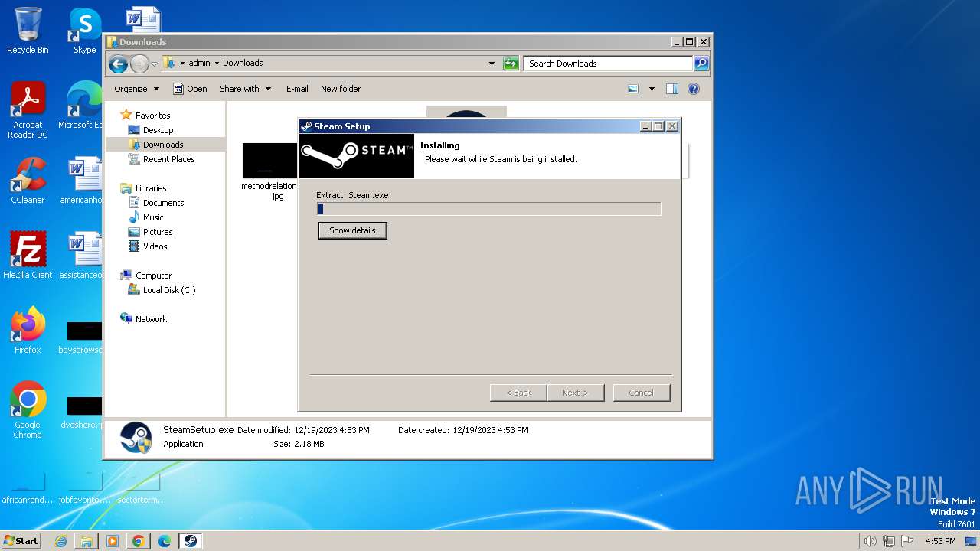Click Back arrow in Downloads window
Screen dimensions: 980x551
point(118,64)
